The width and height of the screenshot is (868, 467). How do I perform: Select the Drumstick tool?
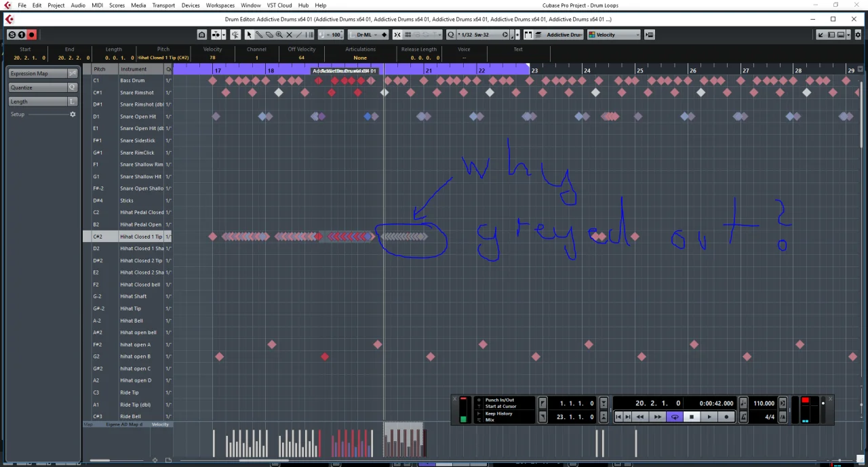[x=259, y=35]
